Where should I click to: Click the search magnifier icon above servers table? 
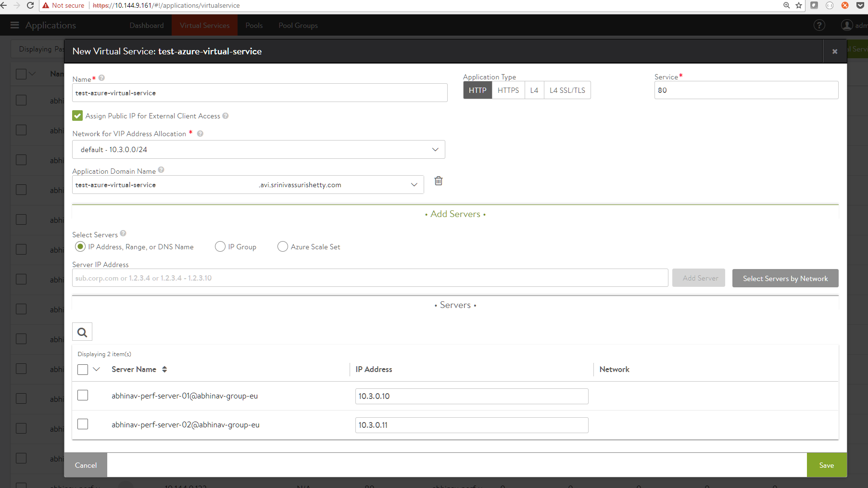coord(82,332)
